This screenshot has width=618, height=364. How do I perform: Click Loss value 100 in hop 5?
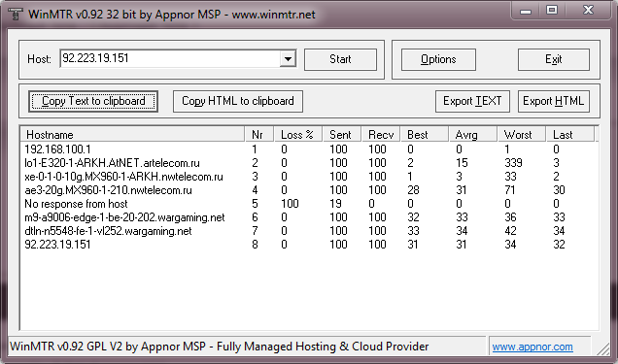click(290, 204)
